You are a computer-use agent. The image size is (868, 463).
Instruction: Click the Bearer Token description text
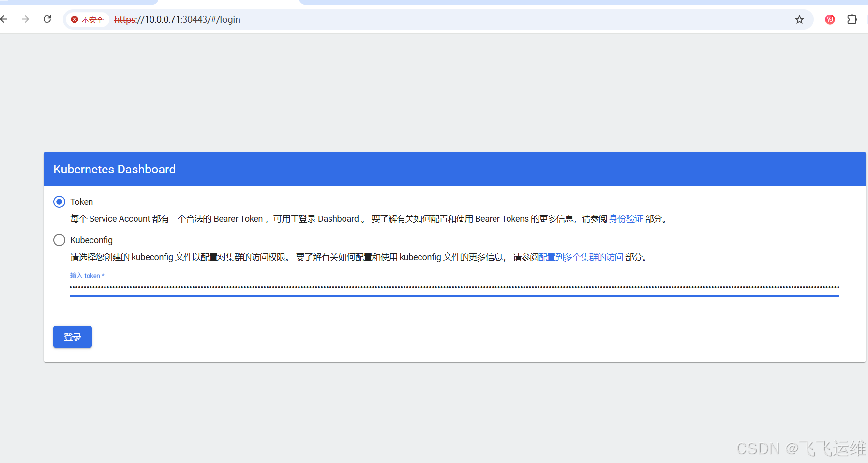(x=369, y=219)
